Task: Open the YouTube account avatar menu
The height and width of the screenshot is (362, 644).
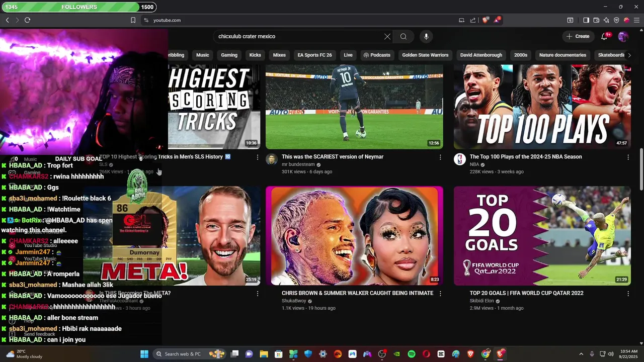Action: 623,36
